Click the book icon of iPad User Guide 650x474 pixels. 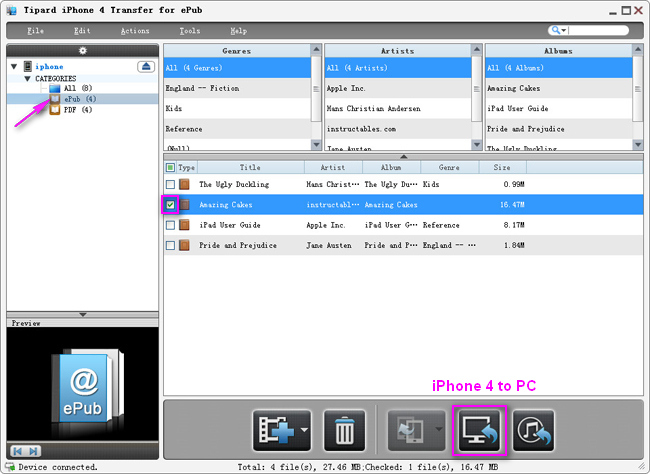click(184, 225)
